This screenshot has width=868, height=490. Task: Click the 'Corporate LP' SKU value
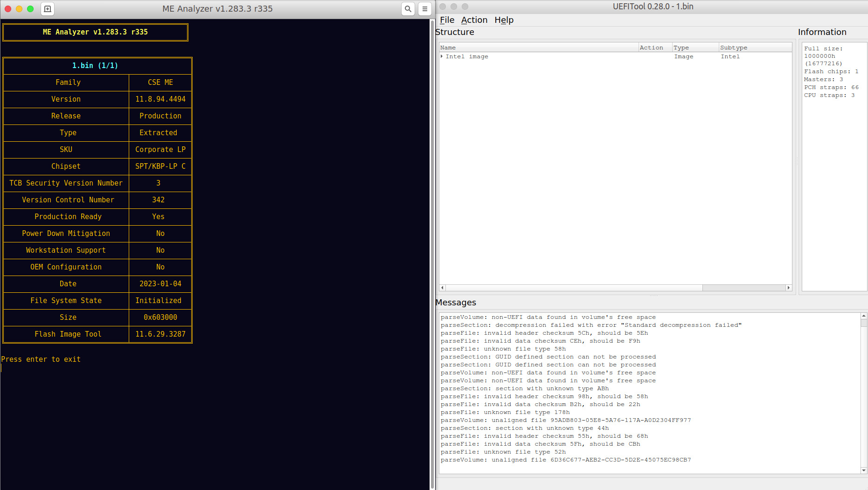pos(160,150)
